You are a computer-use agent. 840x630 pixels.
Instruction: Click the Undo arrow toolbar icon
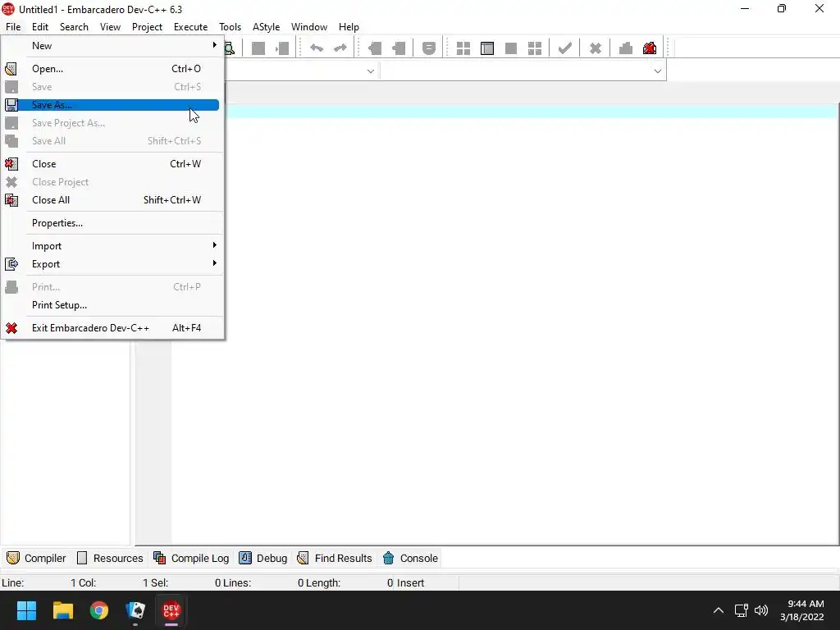317,48
